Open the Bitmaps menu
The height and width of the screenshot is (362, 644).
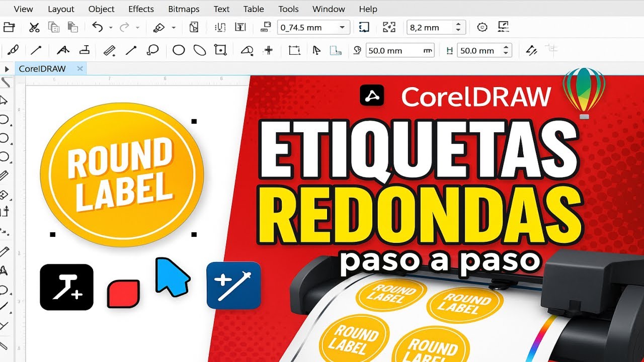[x=183, y=9]
